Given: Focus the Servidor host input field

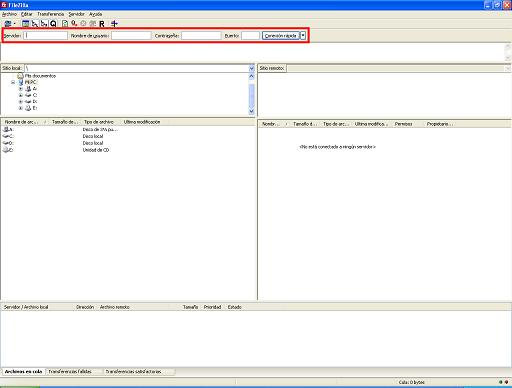Looking at the screenshot, I should coord(46,35).
